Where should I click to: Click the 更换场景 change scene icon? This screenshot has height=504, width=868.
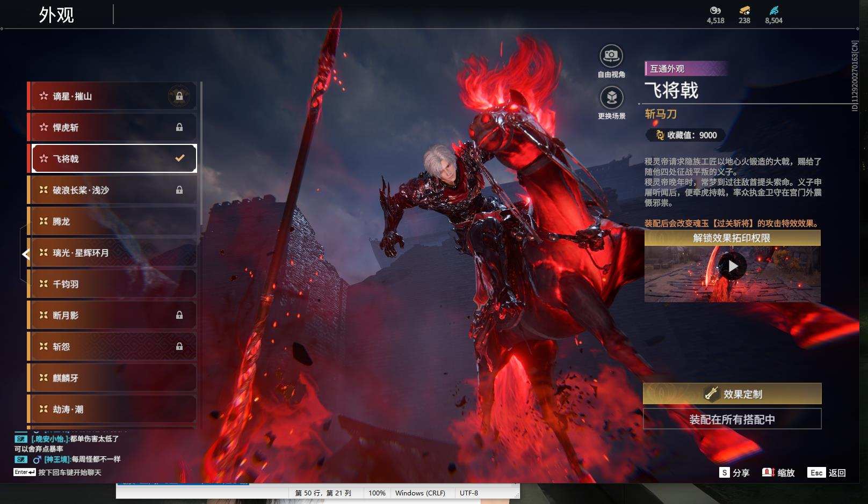tap(611, 97)
